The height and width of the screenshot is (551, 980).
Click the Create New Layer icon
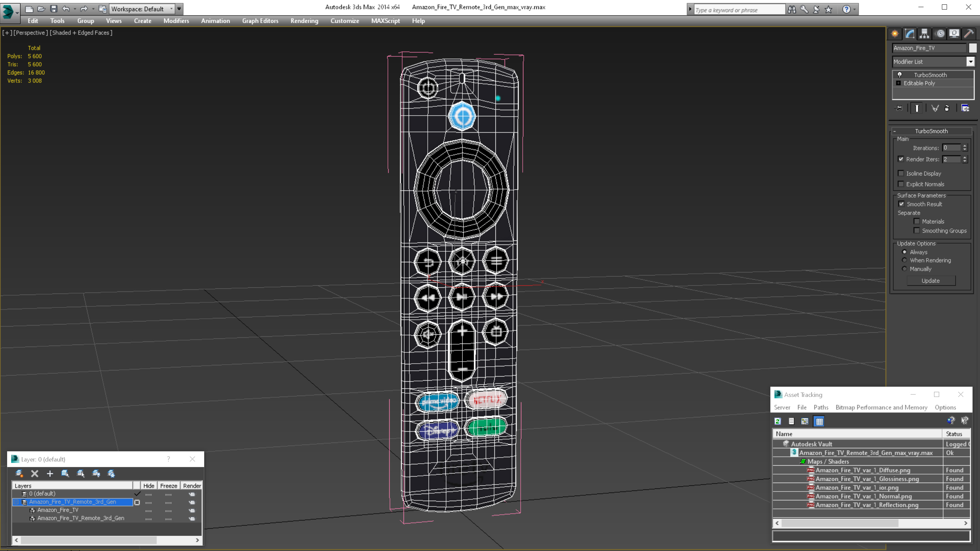click(x=19, y=473)
